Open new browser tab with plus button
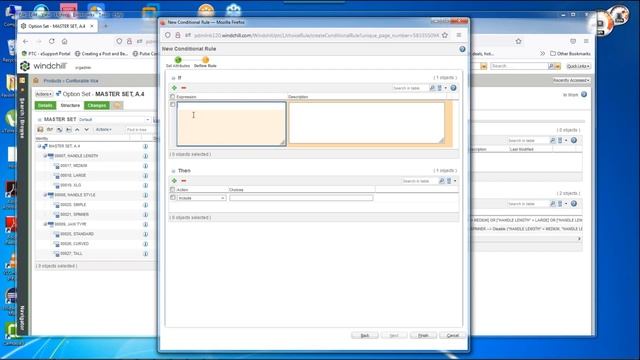Screen dimensions: 640x360 coord(105,26)
